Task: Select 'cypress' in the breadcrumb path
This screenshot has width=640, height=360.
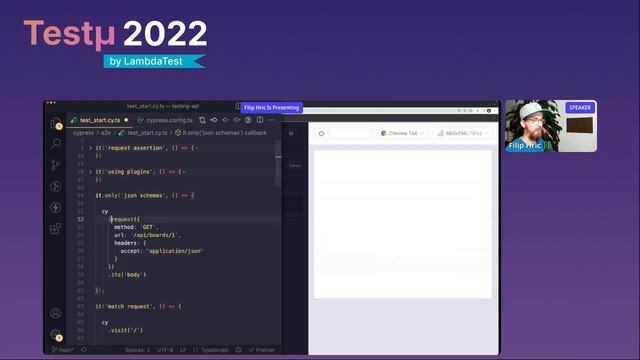Action: [83, 133]
